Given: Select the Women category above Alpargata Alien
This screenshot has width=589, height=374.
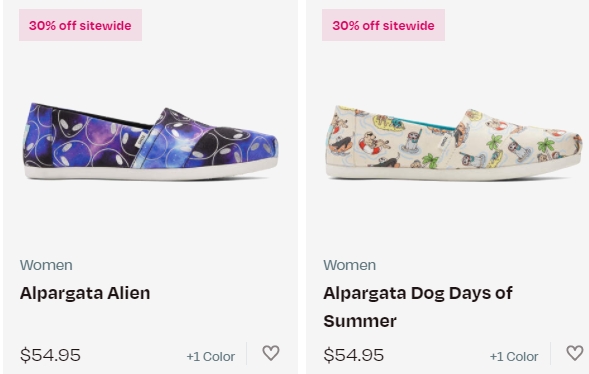Looking at the screenshot, I should point(46,265).
